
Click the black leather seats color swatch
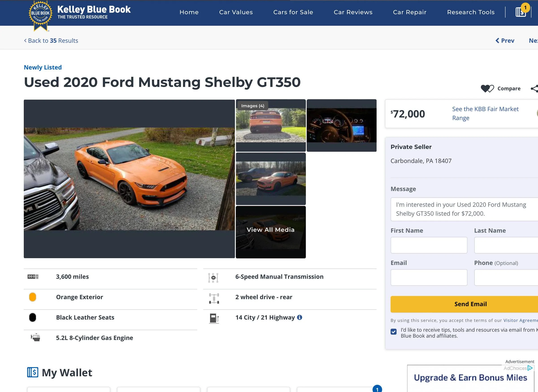[33, 317]
